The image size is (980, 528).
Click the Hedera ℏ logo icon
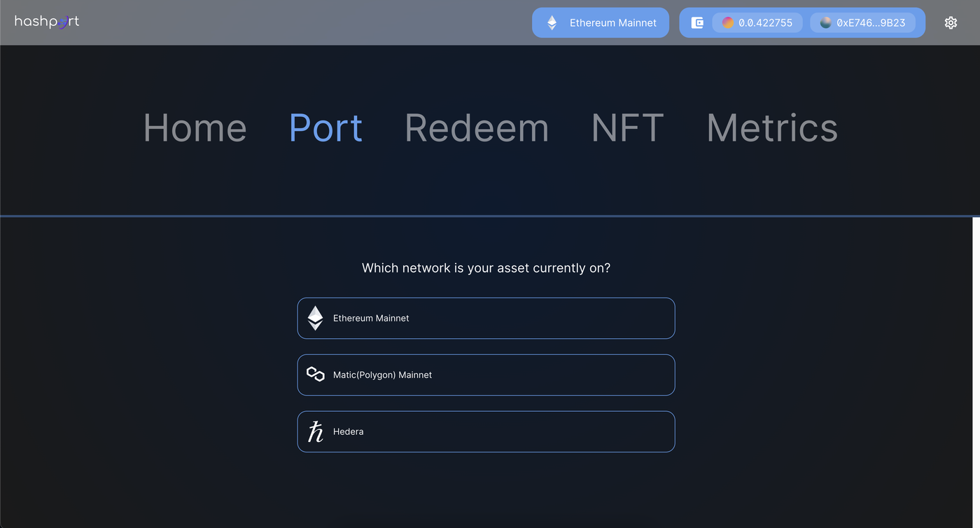316,431
